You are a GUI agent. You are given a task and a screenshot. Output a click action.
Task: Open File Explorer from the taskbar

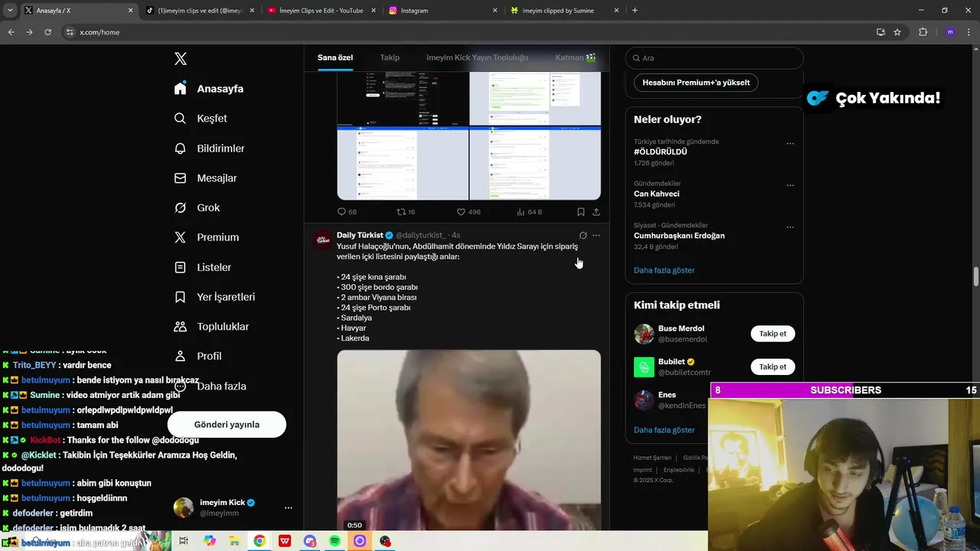pos(234,541)
